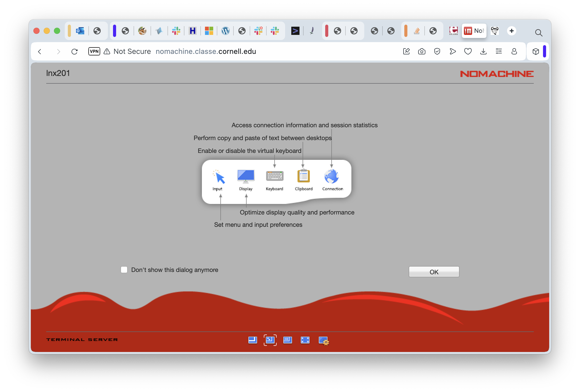Screen dimensions: 580x392
Task: Click the heart bookmark icon
Action: tap(468, 52)
